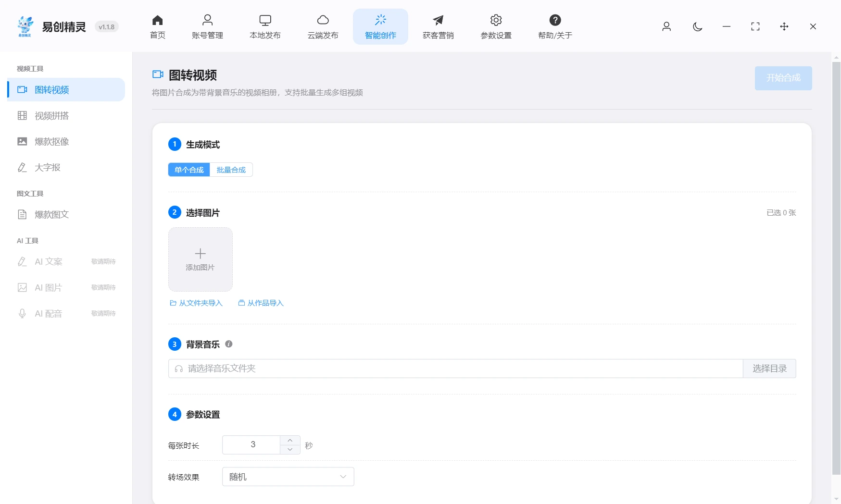Click the fullscreen brackets icon
841x504 pixels.
[x=755, y=26]
